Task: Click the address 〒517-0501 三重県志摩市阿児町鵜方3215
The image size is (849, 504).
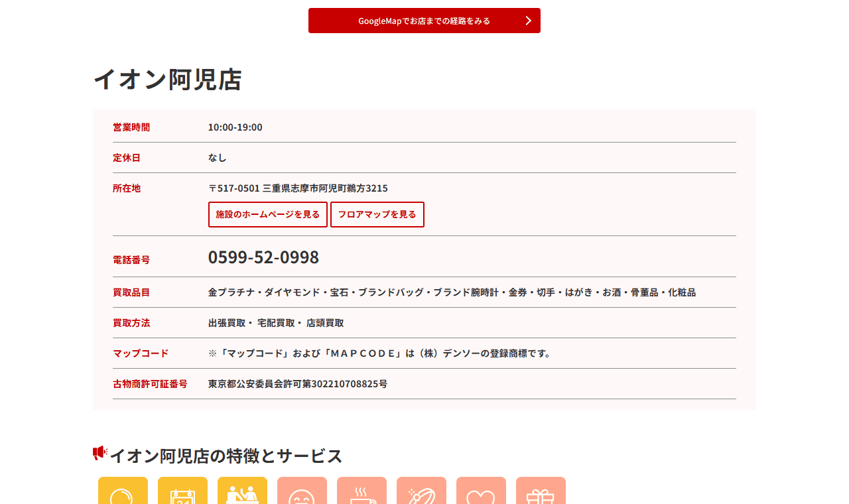Action: pos(298,188)
